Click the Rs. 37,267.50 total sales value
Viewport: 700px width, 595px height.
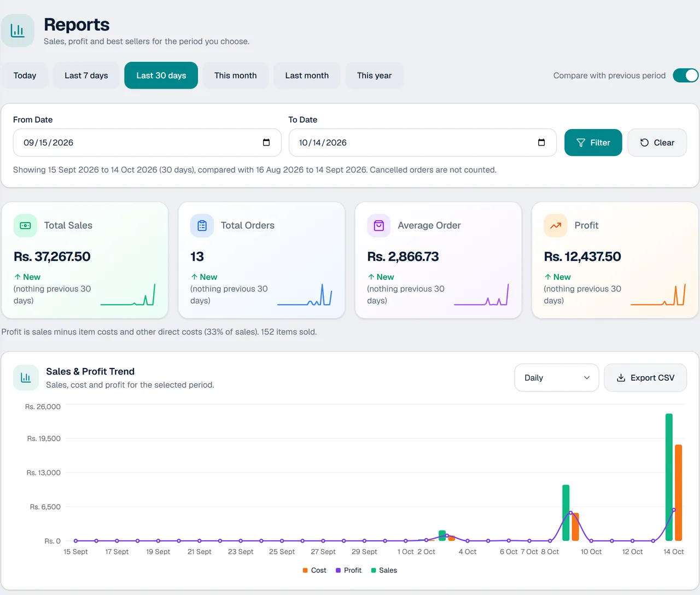52,256
